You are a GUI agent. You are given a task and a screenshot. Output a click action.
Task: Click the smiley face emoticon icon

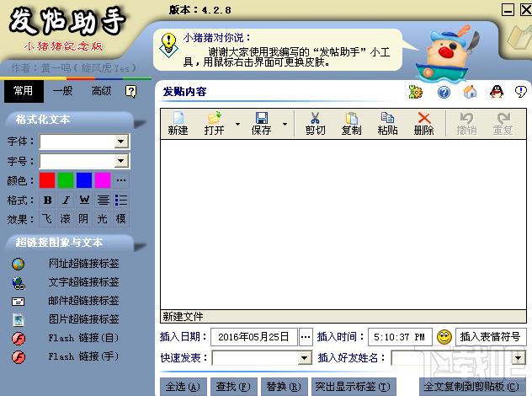[444, 337]
